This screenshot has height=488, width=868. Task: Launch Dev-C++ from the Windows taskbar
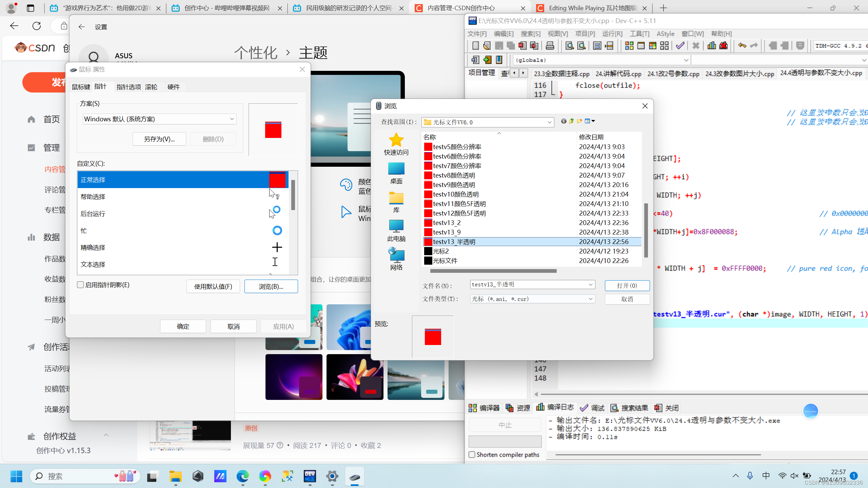click(310, 476)
